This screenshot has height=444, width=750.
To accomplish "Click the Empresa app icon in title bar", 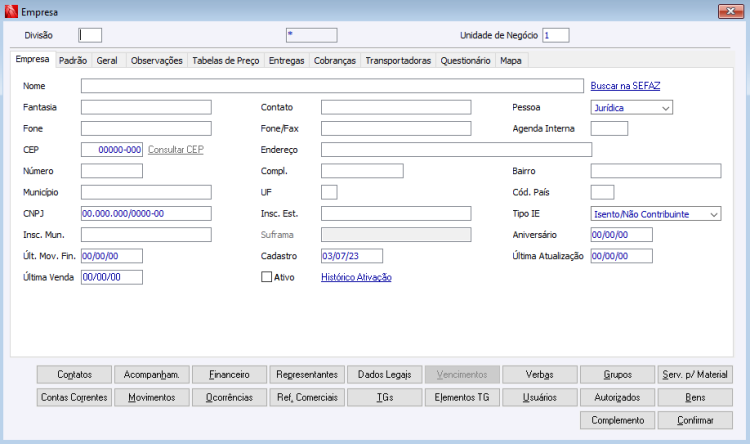I will 11,10.
